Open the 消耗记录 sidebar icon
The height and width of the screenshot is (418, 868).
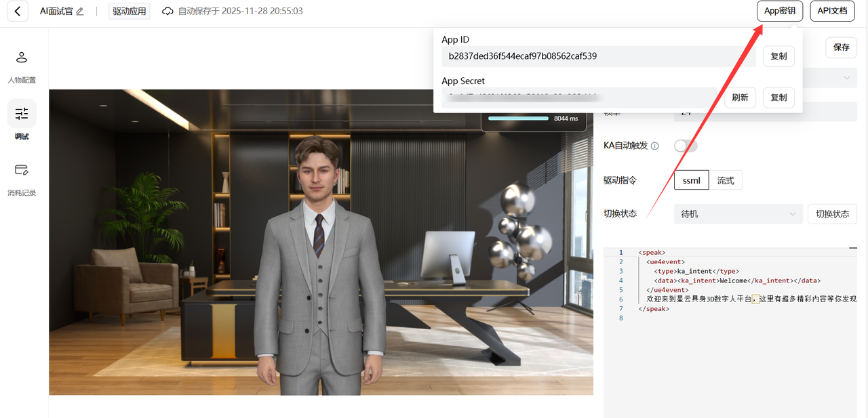[x=22, y=170]
